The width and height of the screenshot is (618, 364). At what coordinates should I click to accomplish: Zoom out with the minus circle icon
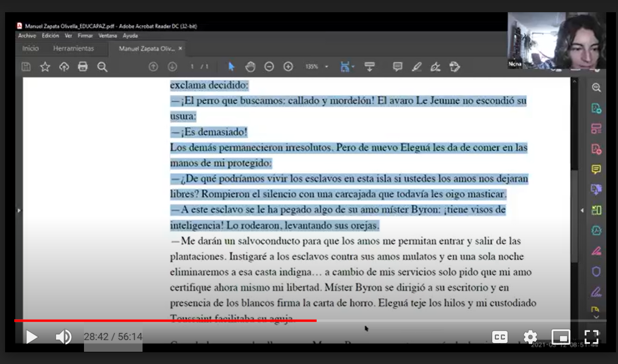269,67
